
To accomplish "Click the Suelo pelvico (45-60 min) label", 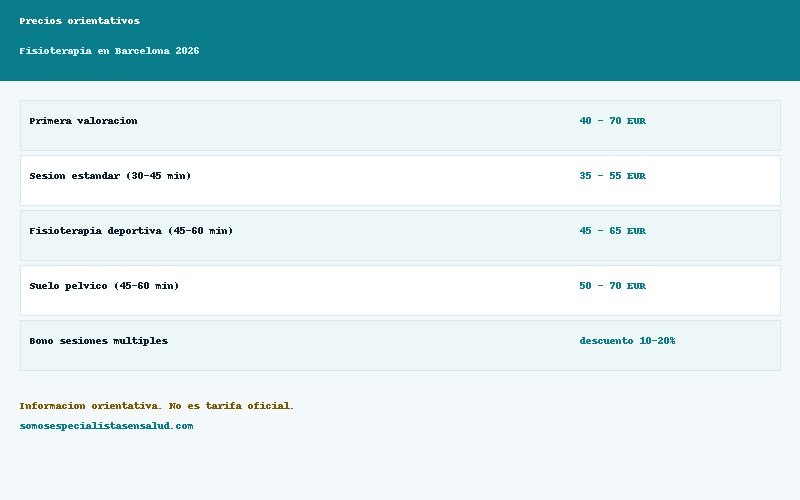I will click(104, 286).
